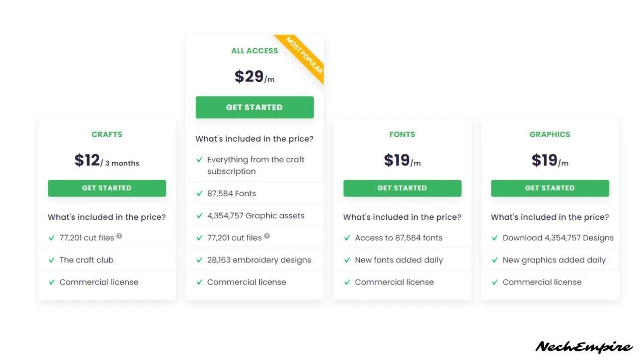Click the Get Started button under Crafts
644x362 pixels.
tap(107, 188)
